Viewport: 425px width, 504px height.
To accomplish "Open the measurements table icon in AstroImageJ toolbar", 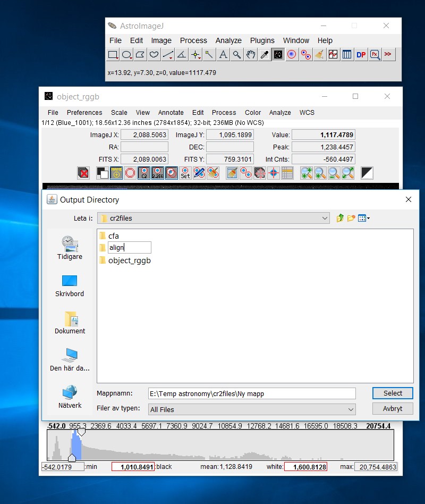I will click(x=347, y=55).
